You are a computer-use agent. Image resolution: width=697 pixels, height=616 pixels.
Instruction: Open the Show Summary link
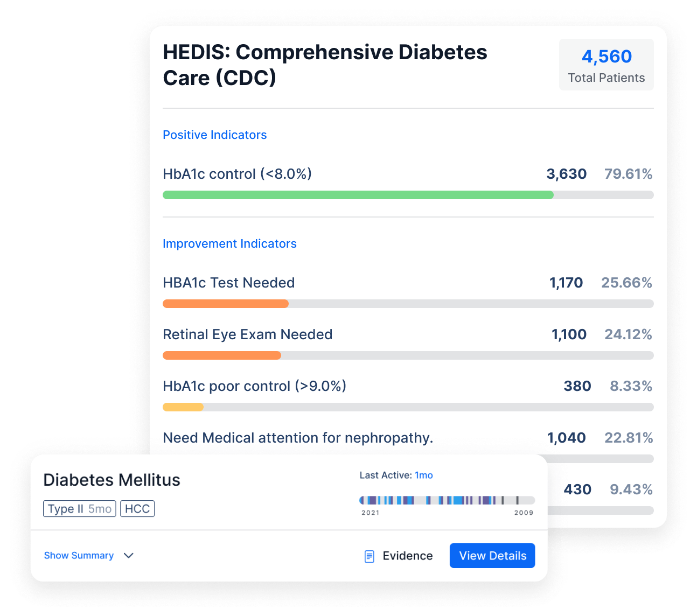[79, 556]
